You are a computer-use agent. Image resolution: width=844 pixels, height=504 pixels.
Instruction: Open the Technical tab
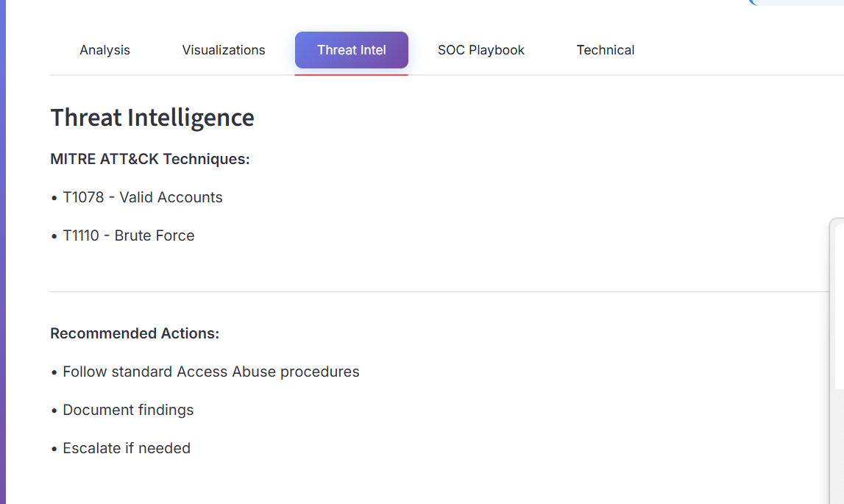pos(605,49)
